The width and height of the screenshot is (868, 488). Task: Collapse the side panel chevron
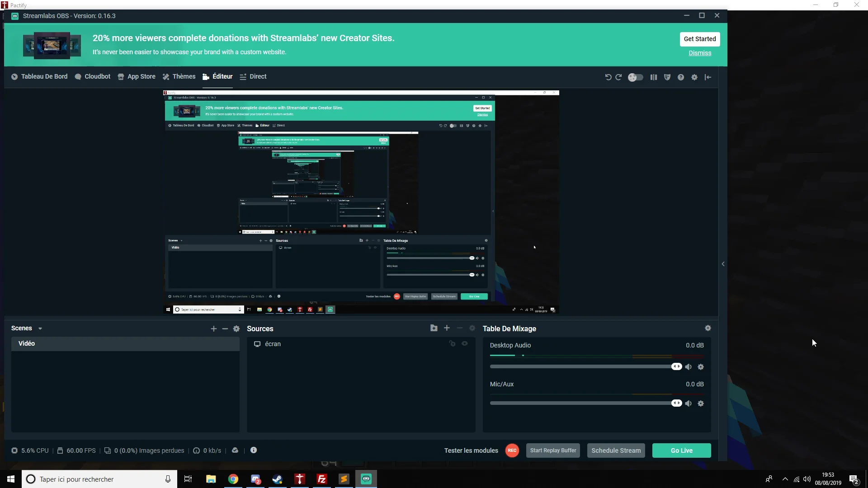tap(723, 264)
